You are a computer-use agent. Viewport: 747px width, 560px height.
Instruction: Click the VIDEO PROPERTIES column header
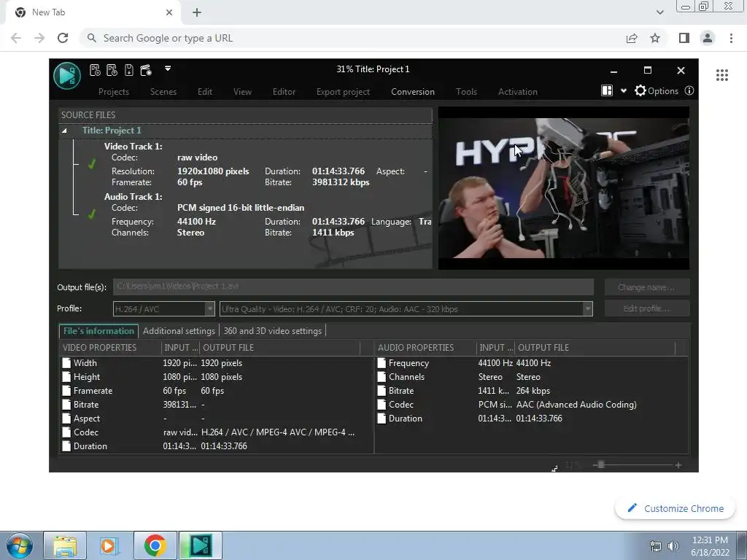tap(110, 348)
